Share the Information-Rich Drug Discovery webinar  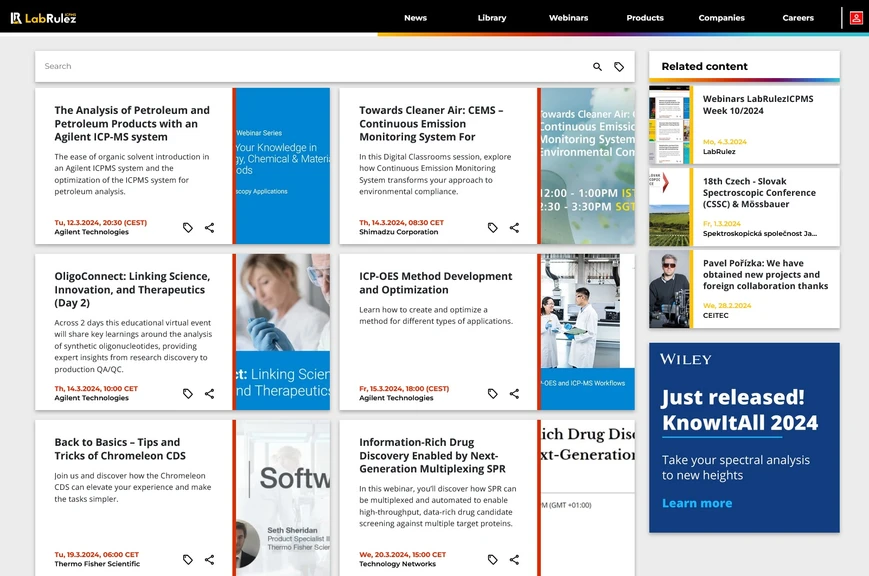point(514,559)
